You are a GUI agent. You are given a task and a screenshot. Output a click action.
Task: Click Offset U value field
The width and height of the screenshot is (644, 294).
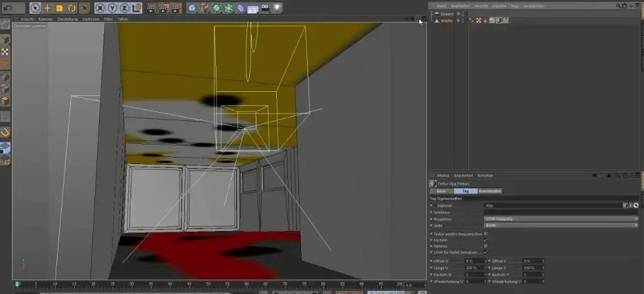475,261
